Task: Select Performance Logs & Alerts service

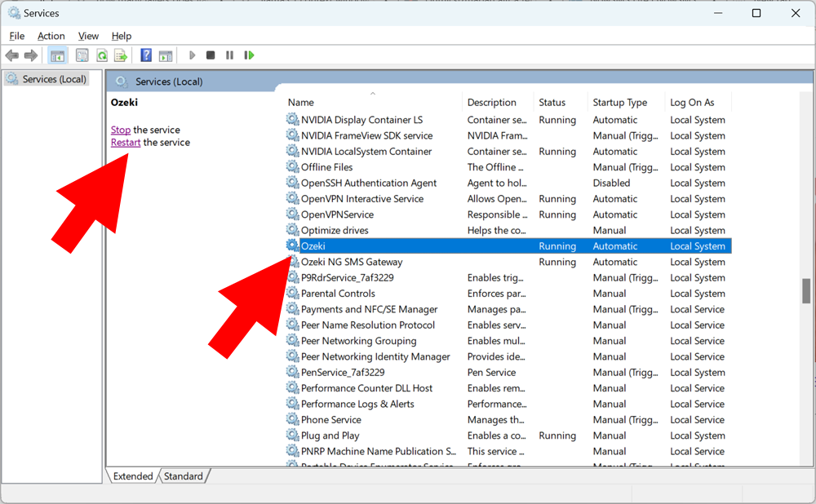Action: [x=357, y=404]
